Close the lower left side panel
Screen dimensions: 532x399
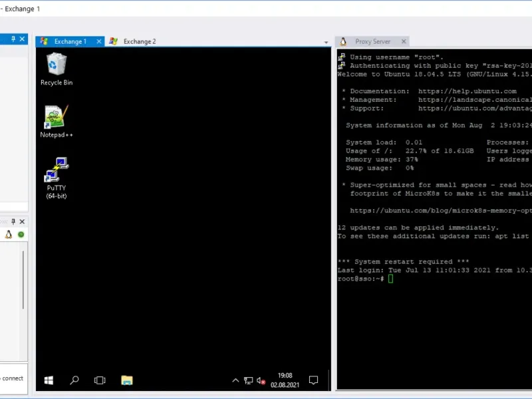tap(22, 221)
